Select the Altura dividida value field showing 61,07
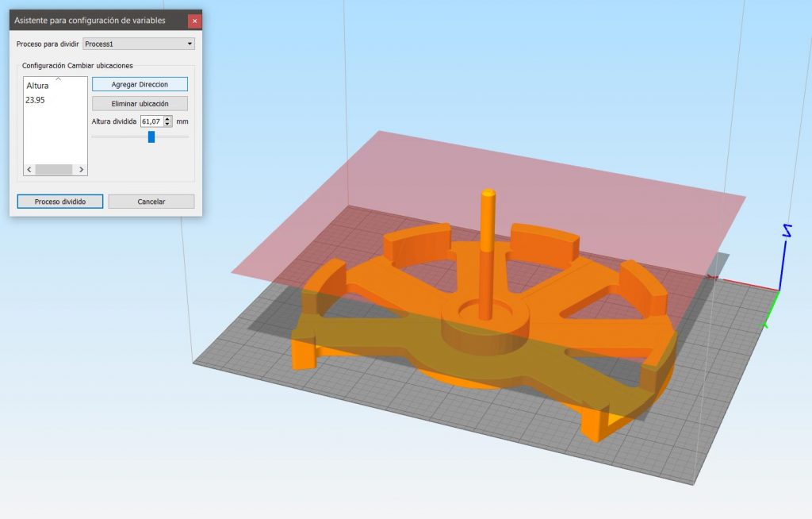812x519 pixels. (151, 121)
